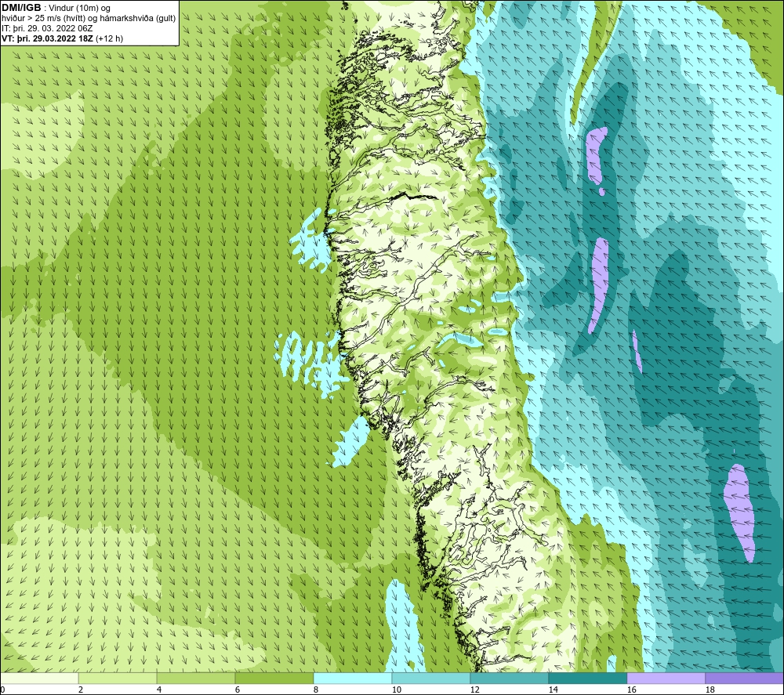784x695 pixels.
Task: Click the legend value label '16'
Action: click(631, 690)
